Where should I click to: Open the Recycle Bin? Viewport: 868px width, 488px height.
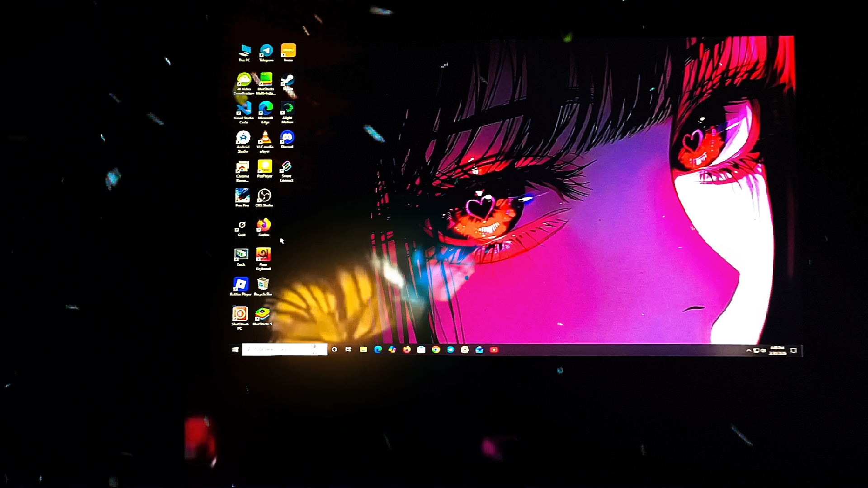point(263,286)
